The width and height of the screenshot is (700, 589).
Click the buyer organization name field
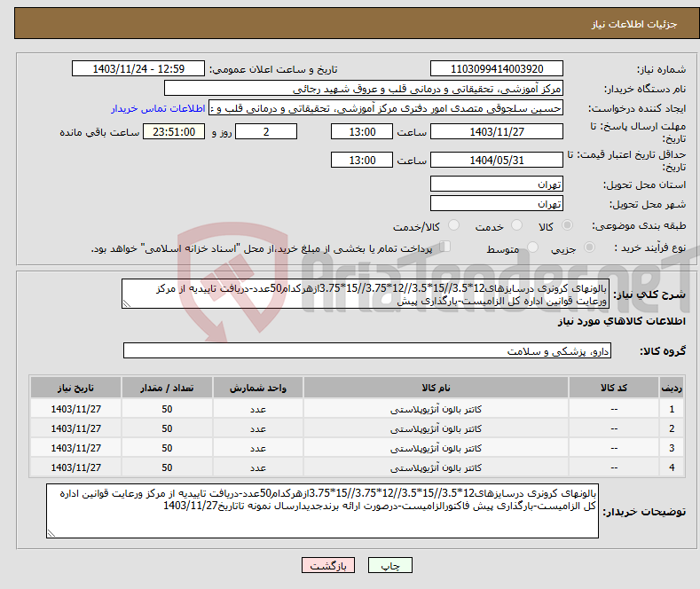tap(364, 89)
